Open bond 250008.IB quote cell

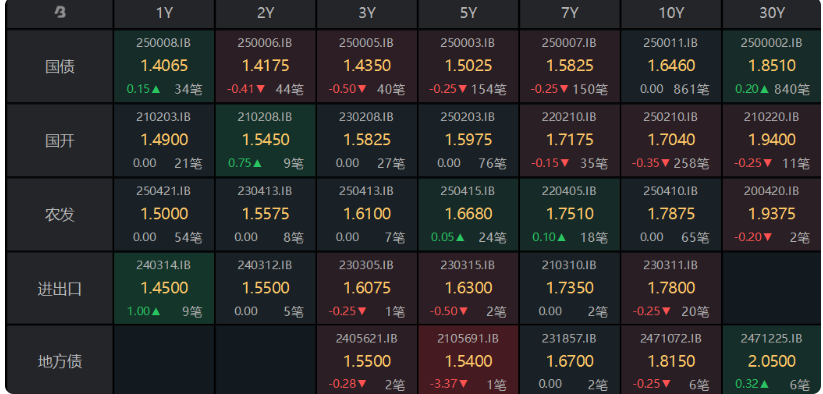(x=164, y=66)
